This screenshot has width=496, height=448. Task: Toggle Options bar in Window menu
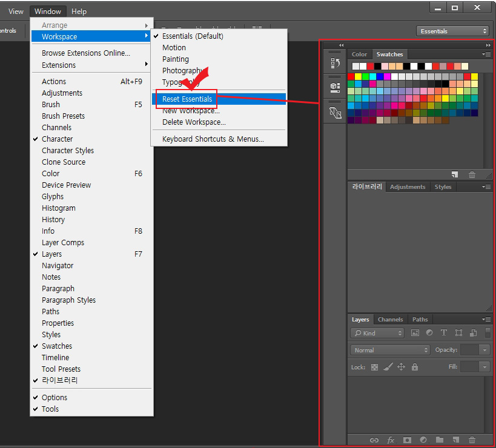pyautogui.click(x=91, y=397)
